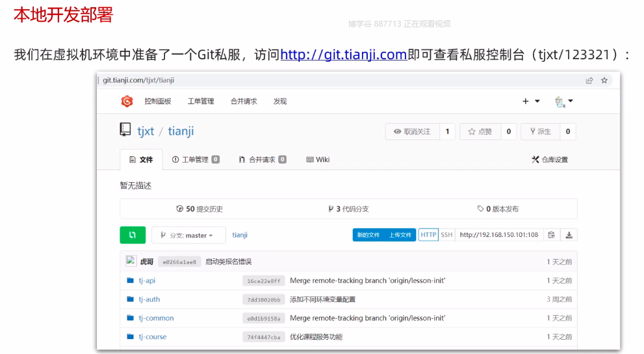Select the SSH clone option
Viewport: 644px width, 354px height.
[x=446, y=235]
